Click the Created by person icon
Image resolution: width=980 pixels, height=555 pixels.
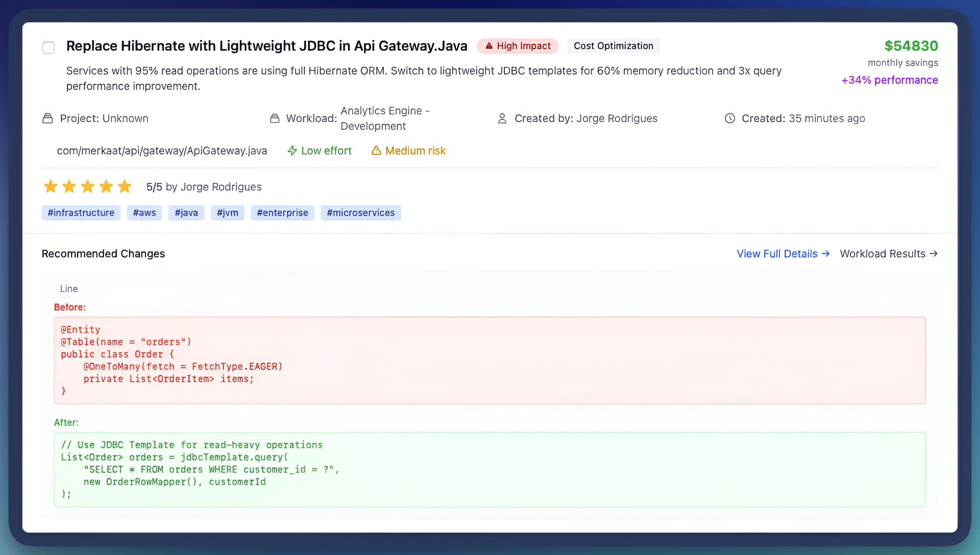click(x=502, y=118)
